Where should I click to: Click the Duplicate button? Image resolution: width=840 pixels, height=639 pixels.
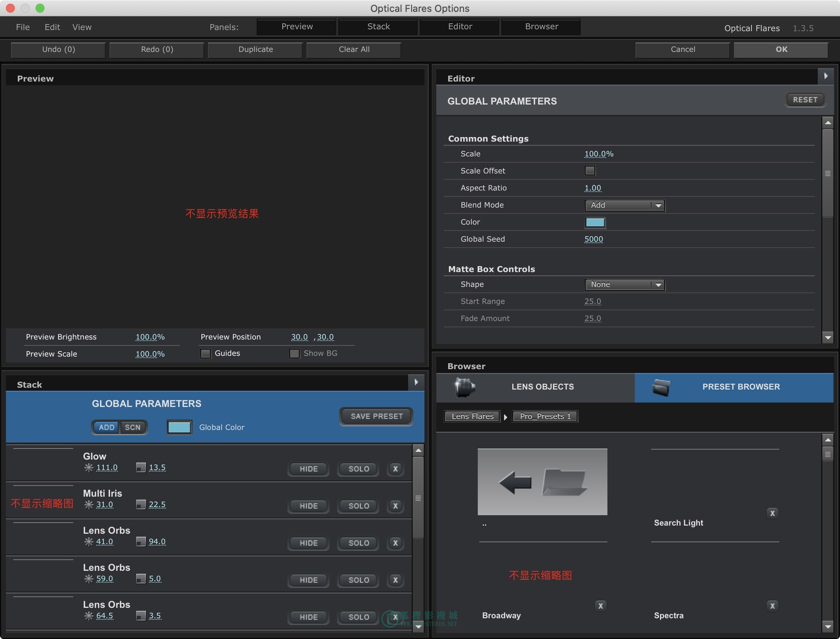click(x=256, y=49)
